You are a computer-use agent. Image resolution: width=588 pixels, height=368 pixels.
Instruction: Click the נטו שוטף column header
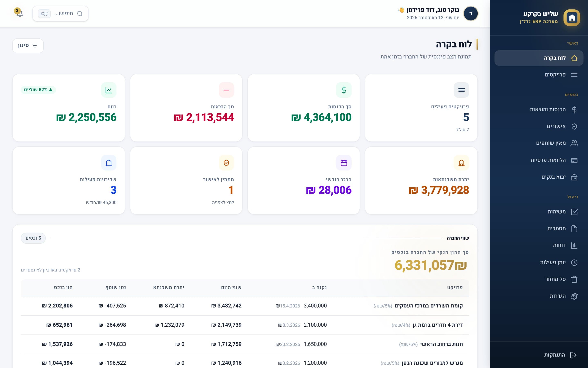click(116, 287)
